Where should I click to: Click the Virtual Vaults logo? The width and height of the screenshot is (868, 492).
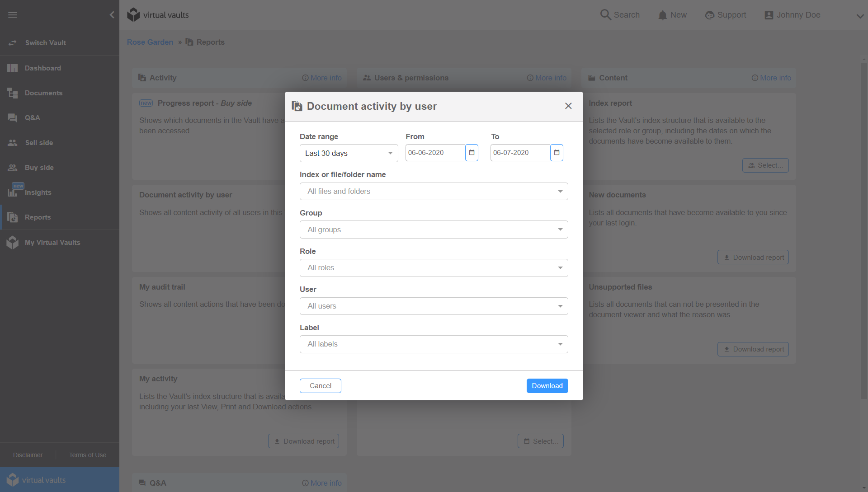tap(157, 14)
